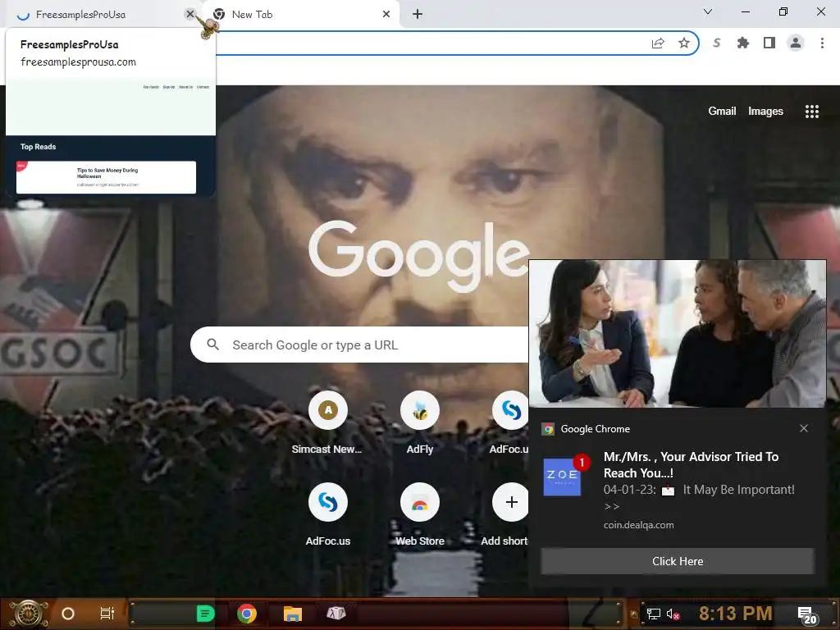Bookmark this page with the star icon

click(684, 43)
